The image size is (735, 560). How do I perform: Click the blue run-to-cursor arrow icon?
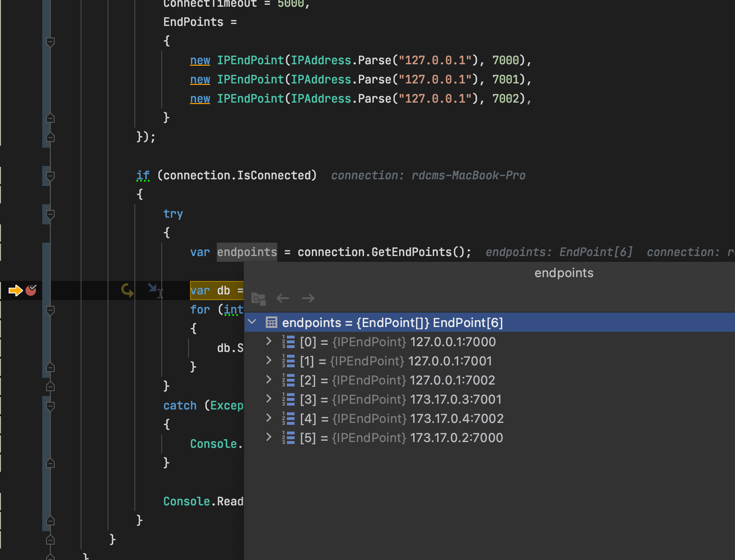click(153, 288)
